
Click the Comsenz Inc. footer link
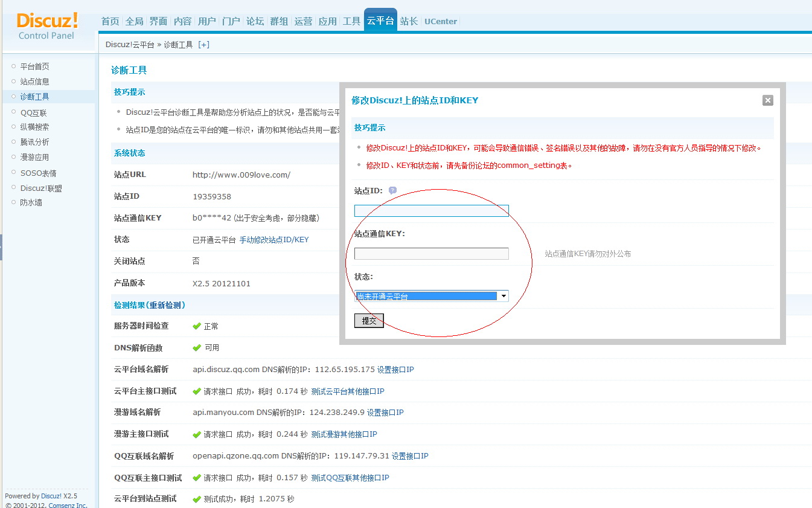pyautogui.click(x=68, y=505)
